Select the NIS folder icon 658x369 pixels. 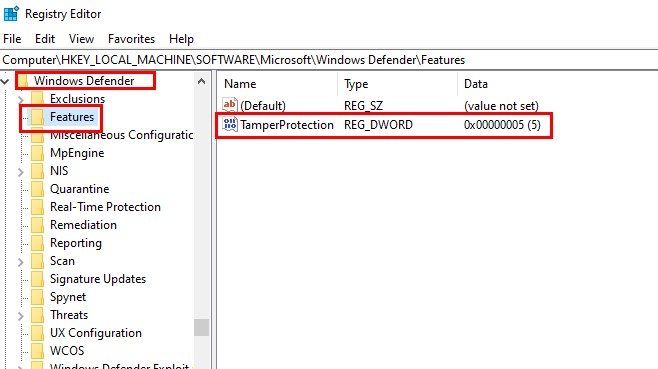pos(37,171)
